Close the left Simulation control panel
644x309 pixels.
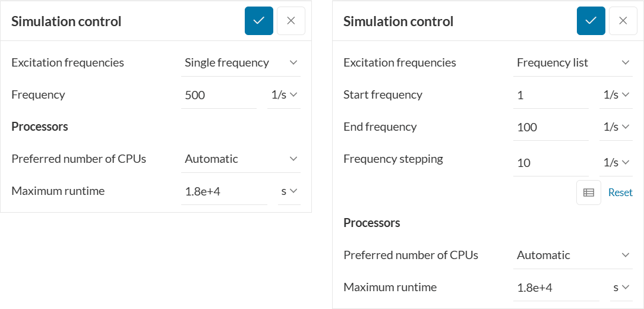click(291, 21)
